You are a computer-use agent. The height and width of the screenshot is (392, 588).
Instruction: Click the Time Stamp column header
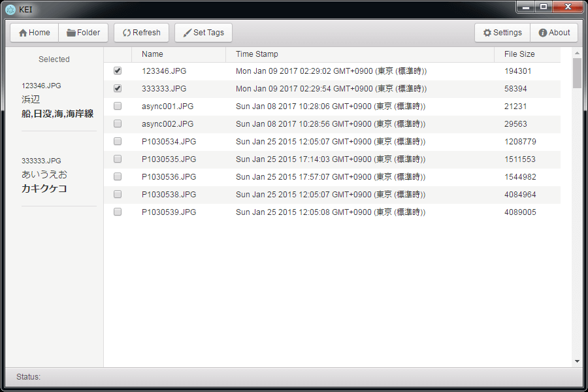360,54
